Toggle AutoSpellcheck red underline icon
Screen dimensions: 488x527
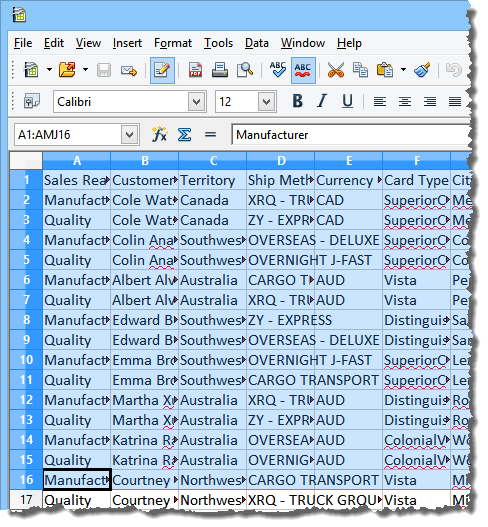(303, 70)
